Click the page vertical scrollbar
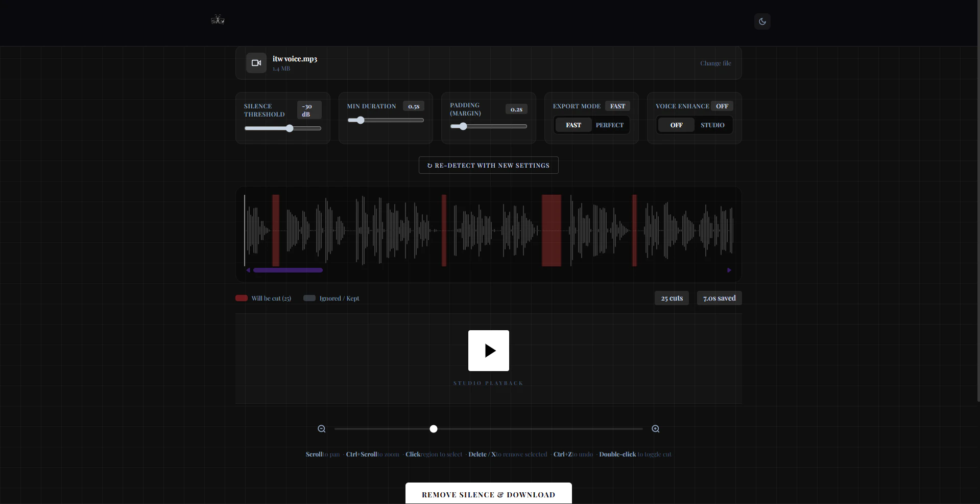 click(978, 201)
